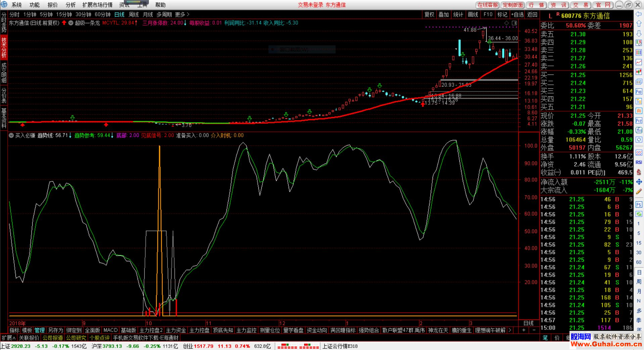Click the pencil draw icon in right toolbar

pyautogui.click(x=639, y=191)
